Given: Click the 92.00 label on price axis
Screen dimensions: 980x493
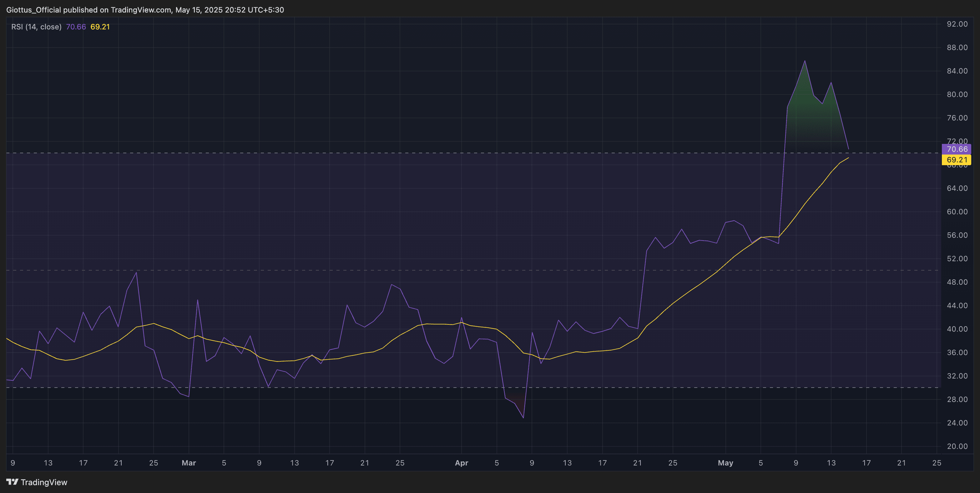Looking at the screenshot, I should point(957,24).
